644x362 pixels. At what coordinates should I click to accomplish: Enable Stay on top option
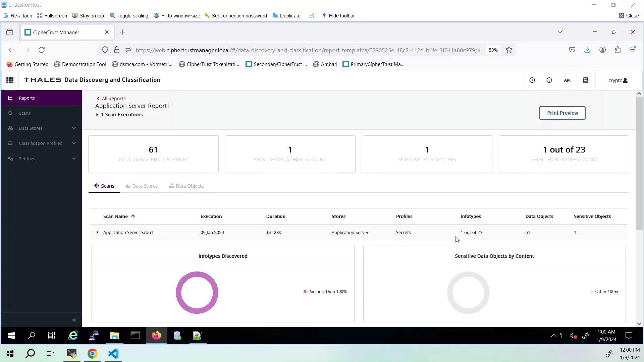coord(88,16)
